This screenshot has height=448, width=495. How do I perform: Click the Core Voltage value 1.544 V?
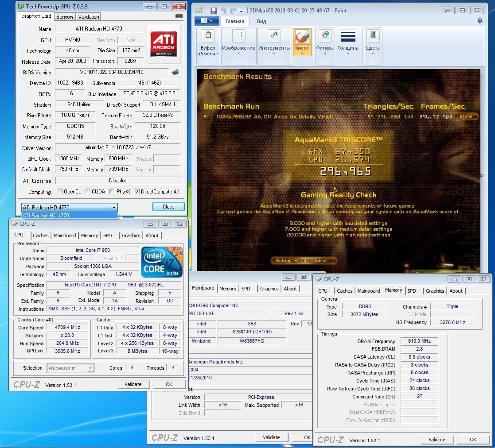click(124, 274)
